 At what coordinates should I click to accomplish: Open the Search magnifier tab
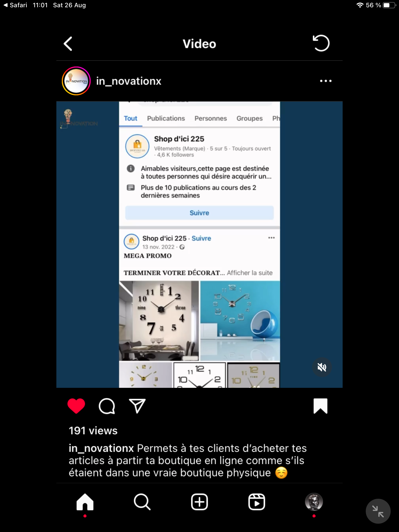click(x=142, y=502)
